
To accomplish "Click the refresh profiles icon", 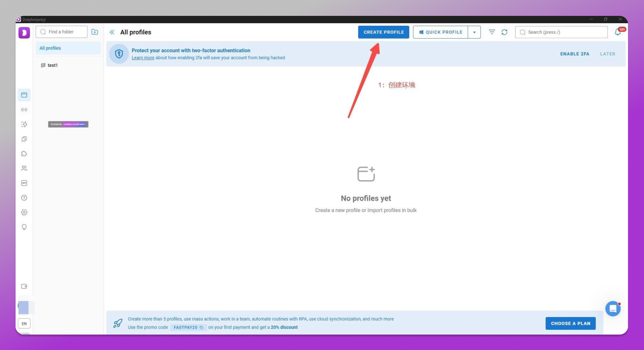I will pyautogui.click(x=504, y=32).
